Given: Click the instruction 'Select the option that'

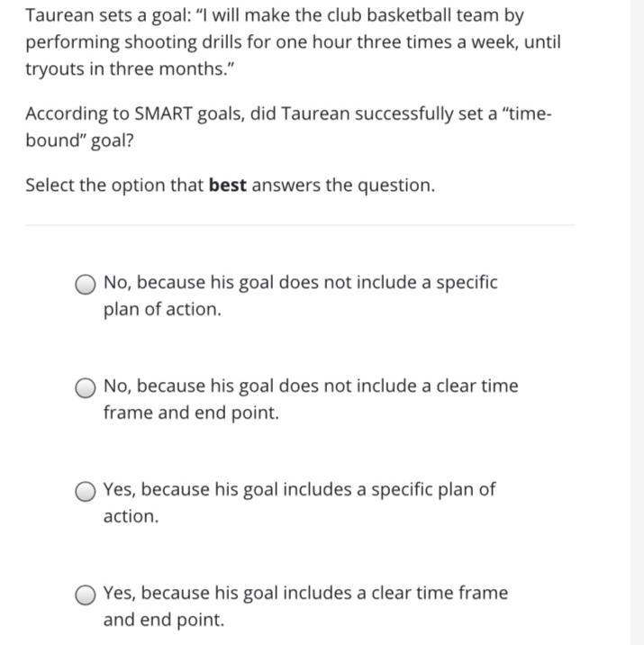Looking at the screenshot, I should (x=114, y=186).
